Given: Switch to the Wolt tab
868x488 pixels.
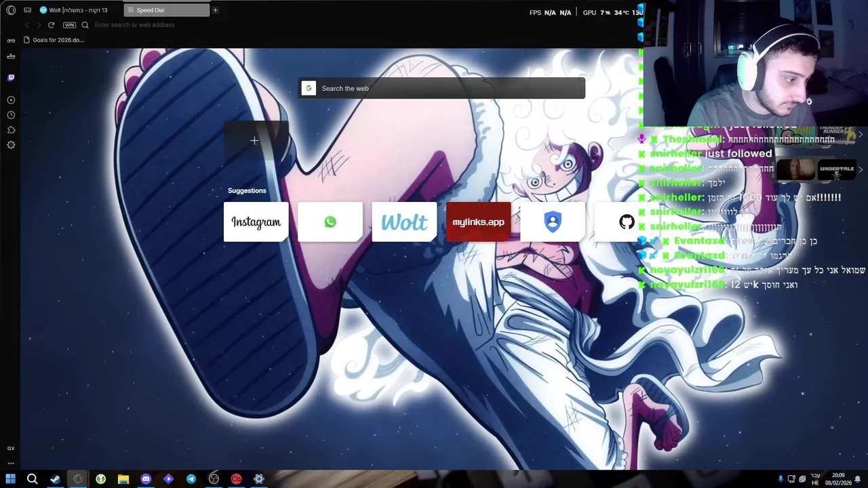Looking at the screenshot, I should pyautogui.click(x=79, y=10).
